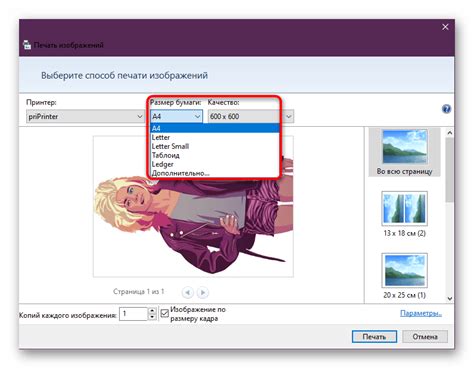Pick Ledger paper size option
The height and width of the screenshot is (369, 474).
(215, 164)
